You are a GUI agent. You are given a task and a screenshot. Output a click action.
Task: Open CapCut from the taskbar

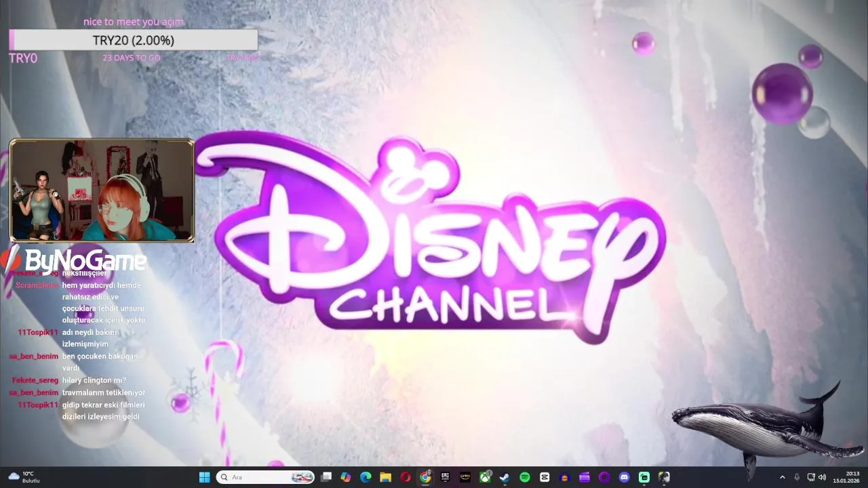tap(545, 477)
